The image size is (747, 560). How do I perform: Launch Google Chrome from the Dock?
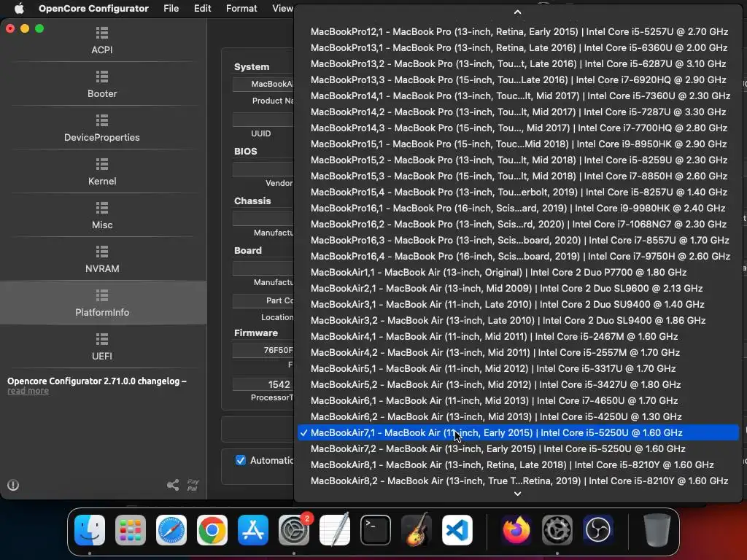(x=212, y=530)
